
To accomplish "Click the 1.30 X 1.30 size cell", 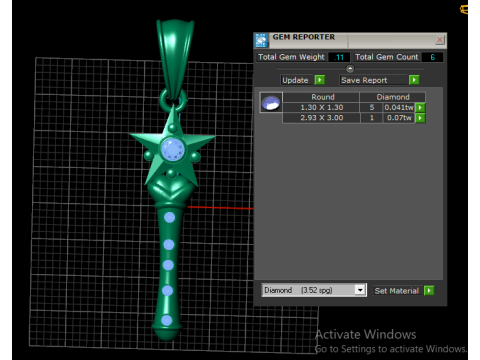I will (321, 107).
